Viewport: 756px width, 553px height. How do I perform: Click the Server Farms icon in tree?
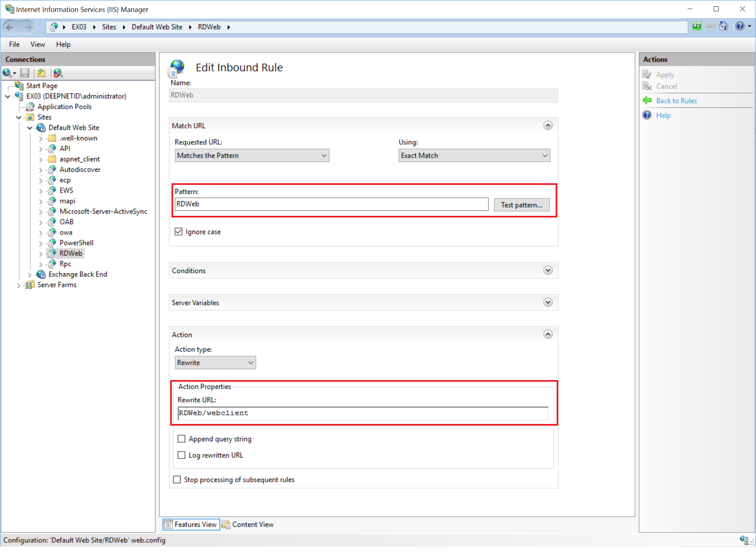30,285
